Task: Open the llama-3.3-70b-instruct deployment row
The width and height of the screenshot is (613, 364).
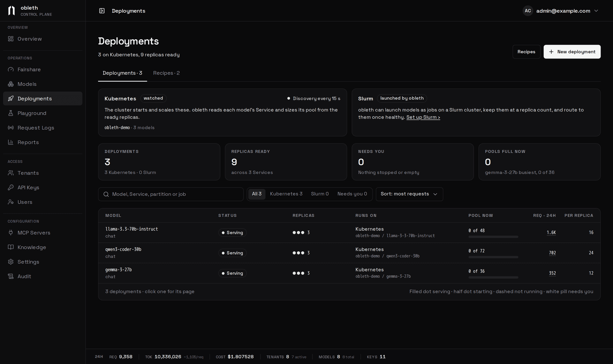Action: point(349,232)
